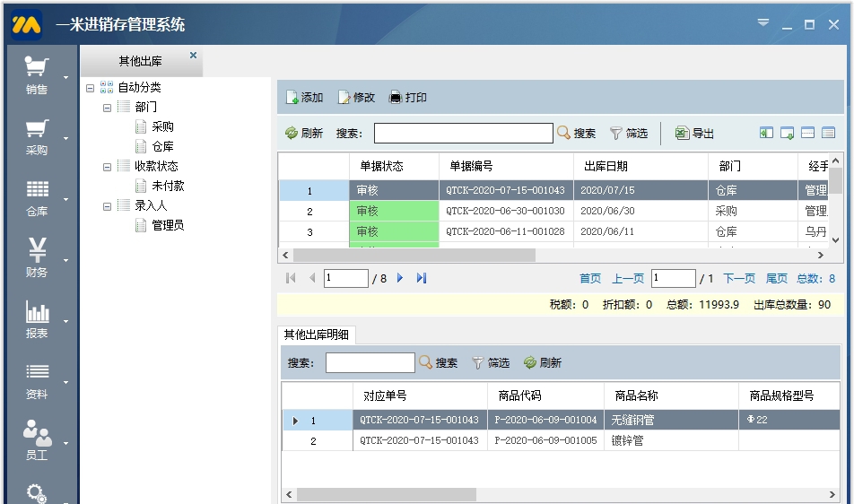Collapse the 部门 tree node
Image resolution: width=854 pixels, height=504 pixels.
(x=108, y=108)
